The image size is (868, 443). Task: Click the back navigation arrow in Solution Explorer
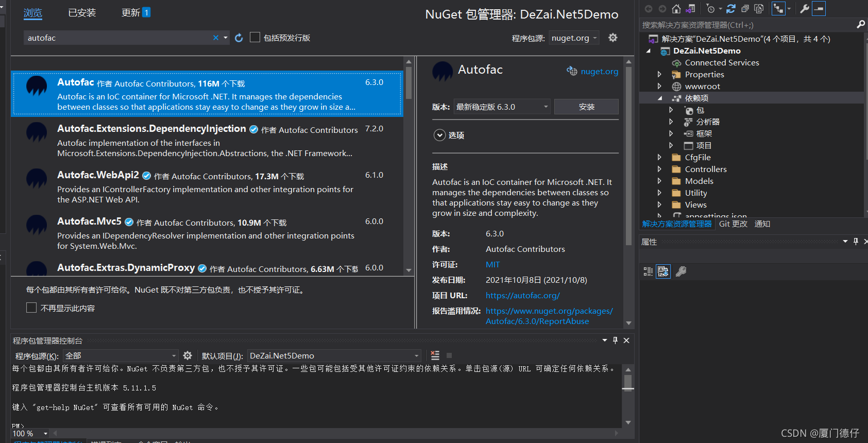coord(649,9)
